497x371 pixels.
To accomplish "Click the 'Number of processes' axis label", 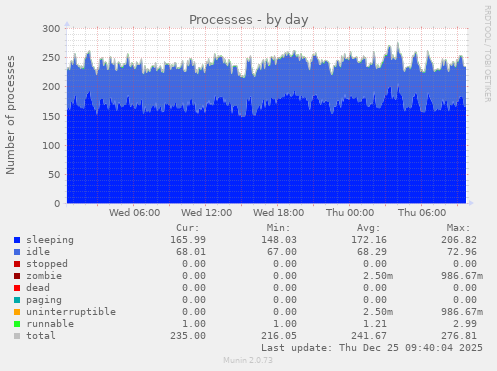I will pos(10,115).
